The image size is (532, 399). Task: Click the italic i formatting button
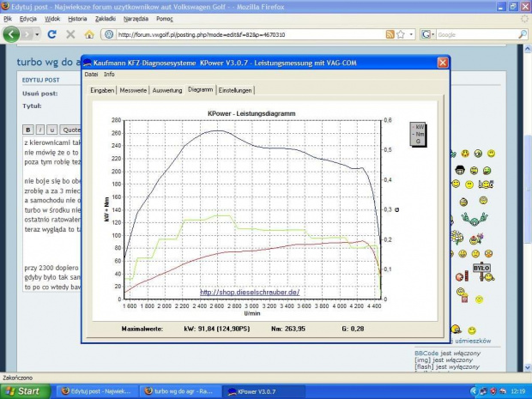pyautogui.click(x=40, y=130)
